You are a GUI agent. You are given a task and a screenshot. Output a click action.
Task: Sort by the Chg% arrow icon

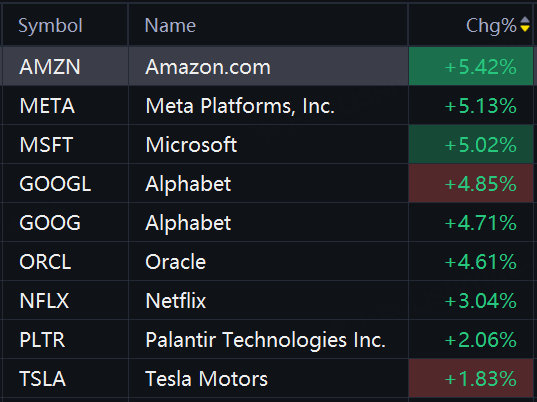click(x=525, y=24)
